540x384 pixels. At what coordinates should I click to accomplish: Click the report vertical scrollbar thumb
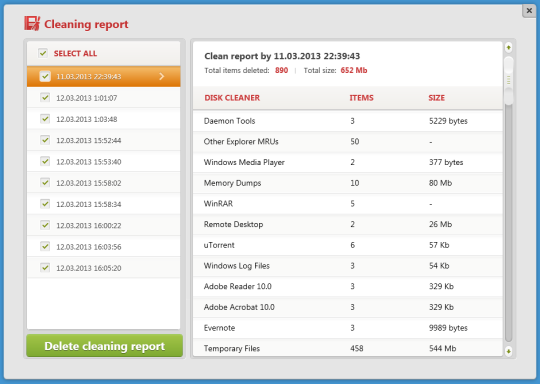[508, 80]
